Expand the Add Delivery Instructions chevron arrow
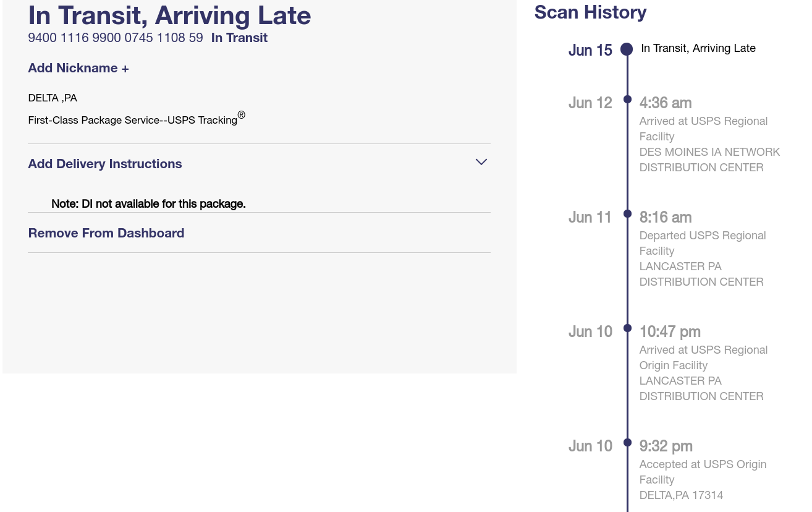The height and width of the screenshot is (512, 812). click(481, 162)
